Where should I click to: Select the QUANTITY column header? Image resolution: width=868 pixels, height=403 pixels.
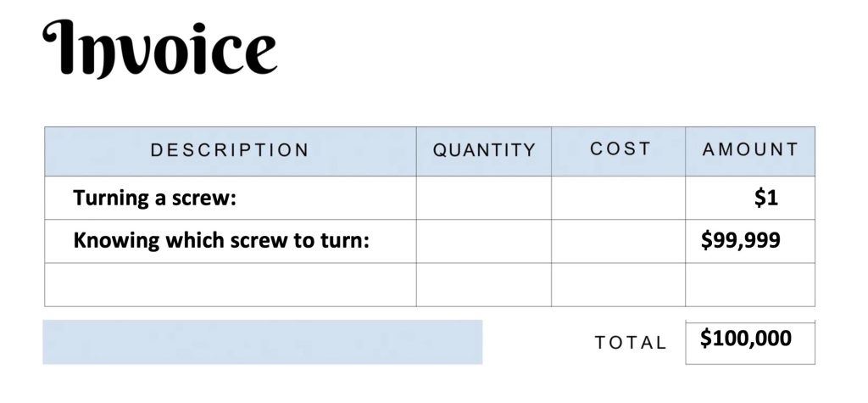tap(484, 151)
